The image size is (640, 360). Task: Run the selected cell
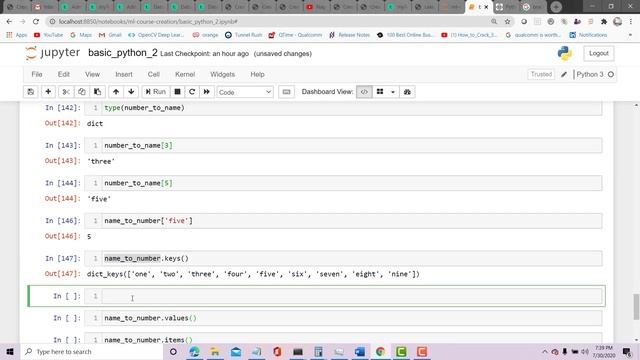click(156, 92)
